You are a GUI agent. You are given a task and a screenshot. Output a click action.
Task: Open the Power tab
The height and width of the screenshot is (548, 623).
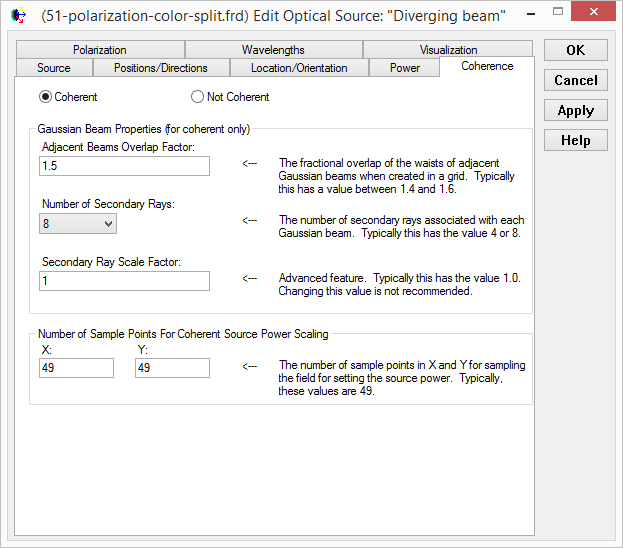405,68
